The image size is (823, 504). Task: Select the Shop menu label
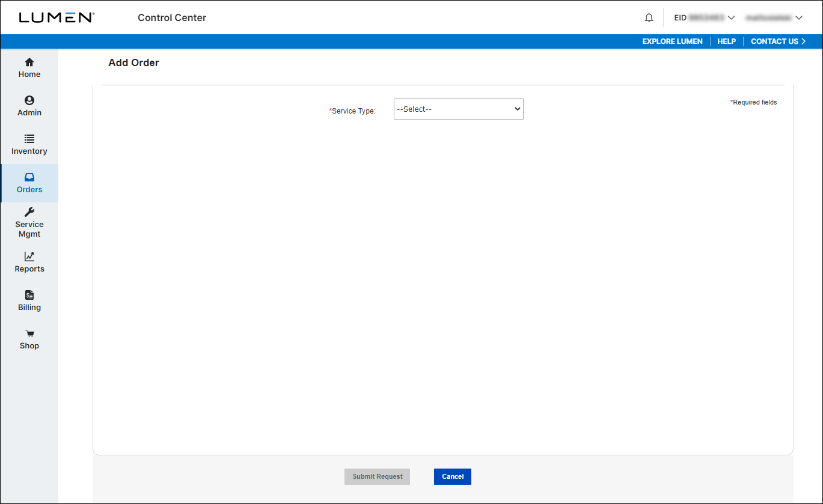[29, 346]
